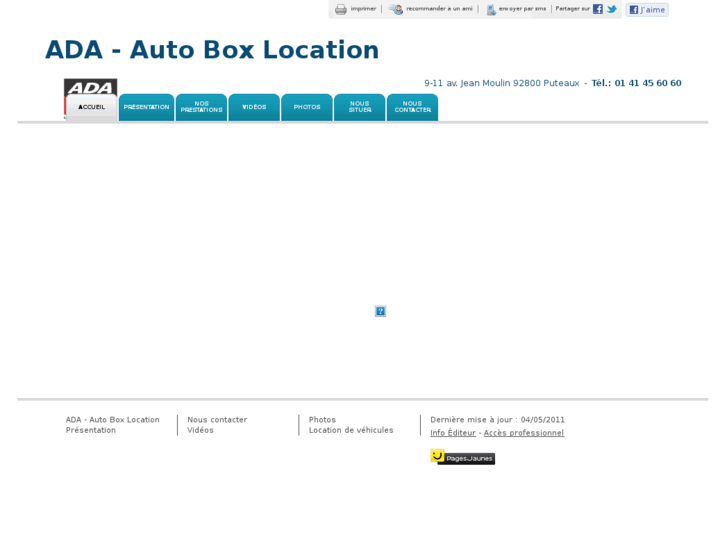This screenshot has height=545, width=727.
Task: Open the Présentation tab
Action: point(147,108)
